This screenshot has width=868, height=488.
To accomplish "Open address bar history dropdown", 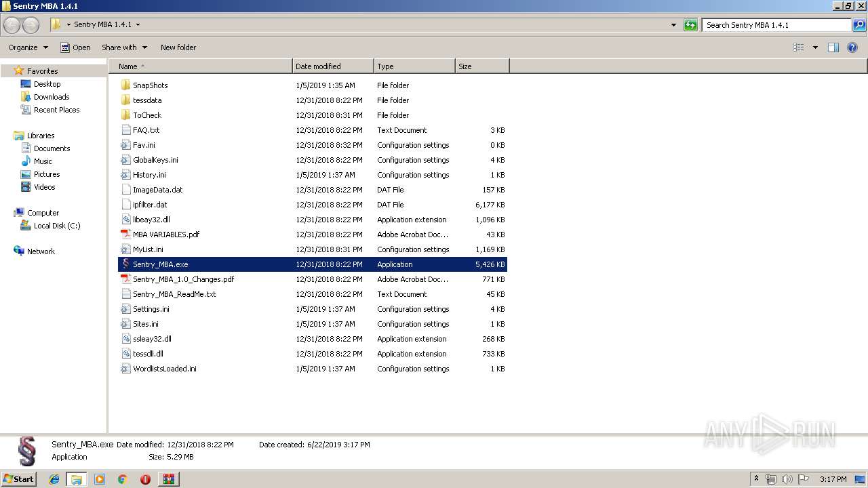I will 673,25.
